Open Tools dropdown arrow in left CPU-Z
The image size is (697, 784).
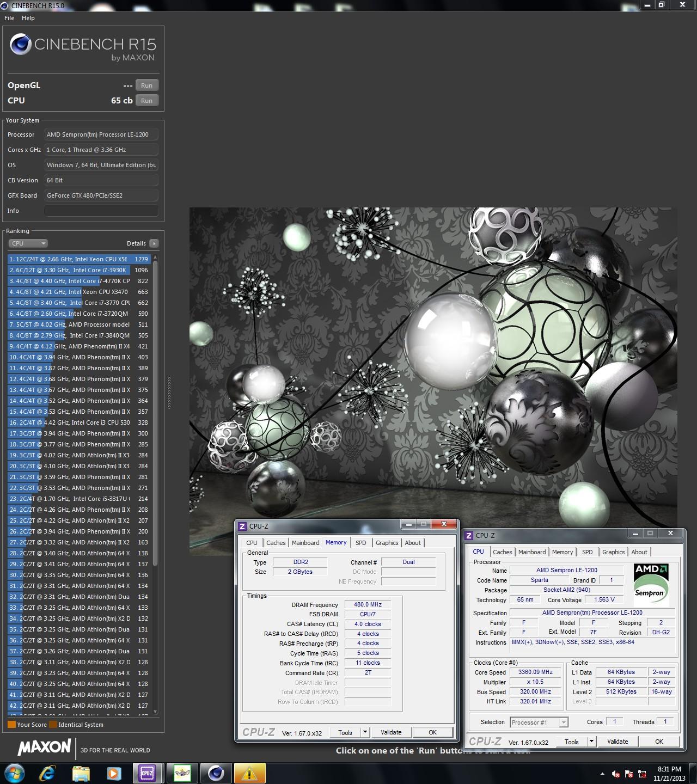(x=365, y=732)
